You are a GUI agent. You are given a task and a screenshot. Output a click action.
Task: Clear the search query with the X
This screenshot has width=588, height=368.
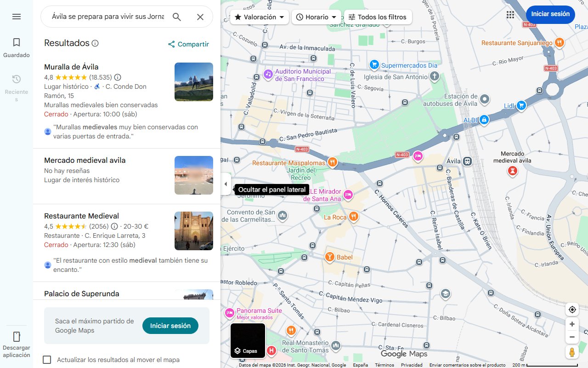(x=200, y=17)
